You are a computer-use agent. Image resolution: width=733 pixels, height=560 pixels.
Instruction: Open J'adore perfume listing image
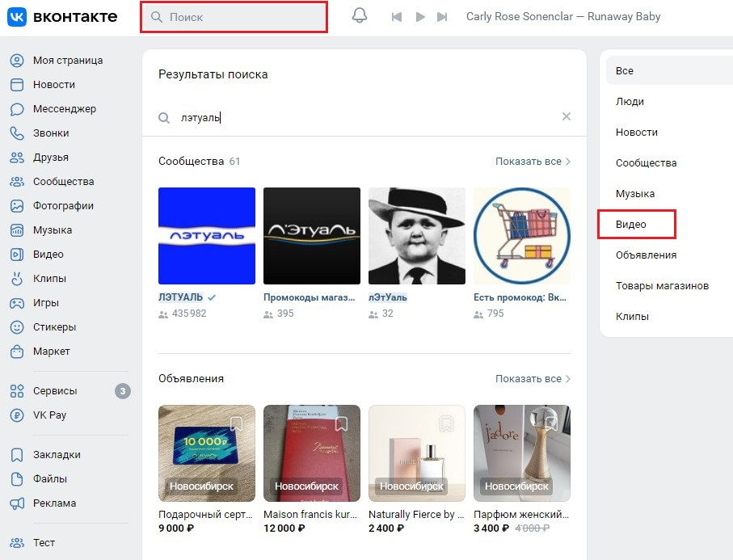click(x=522, y=453)
